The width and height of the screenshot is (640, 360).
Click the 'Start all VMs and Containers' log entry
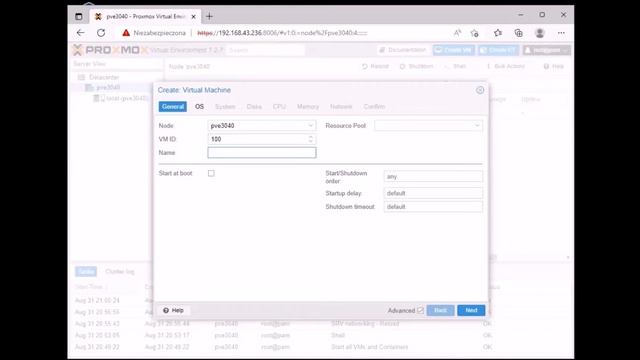click(x=369, y=347)
